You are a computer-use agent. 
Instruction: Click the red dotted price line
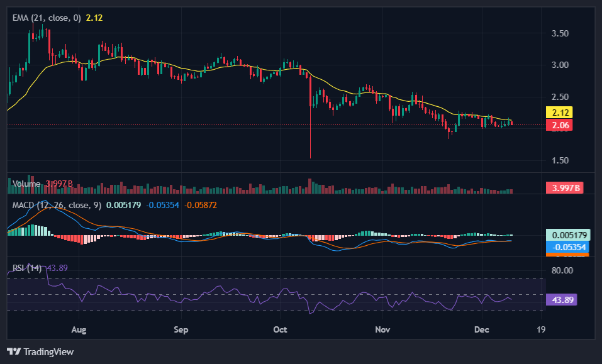point(252,124)
